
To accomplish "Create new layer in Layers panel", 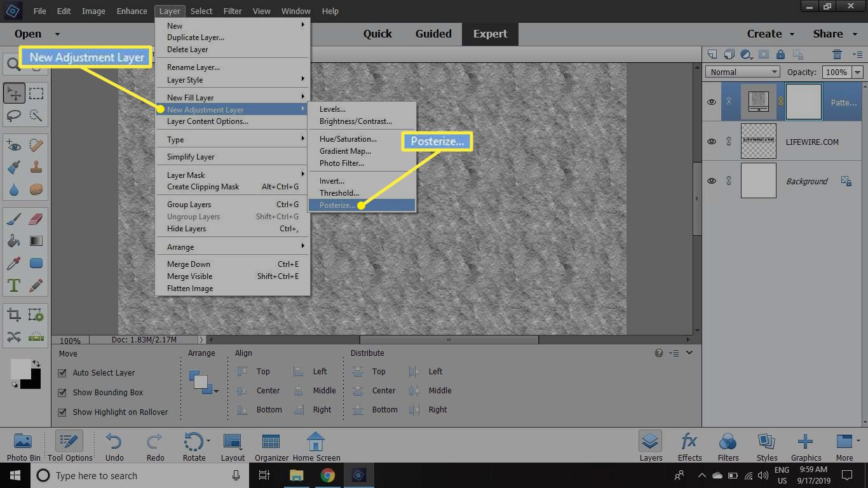I will click(x=712, y=55).
